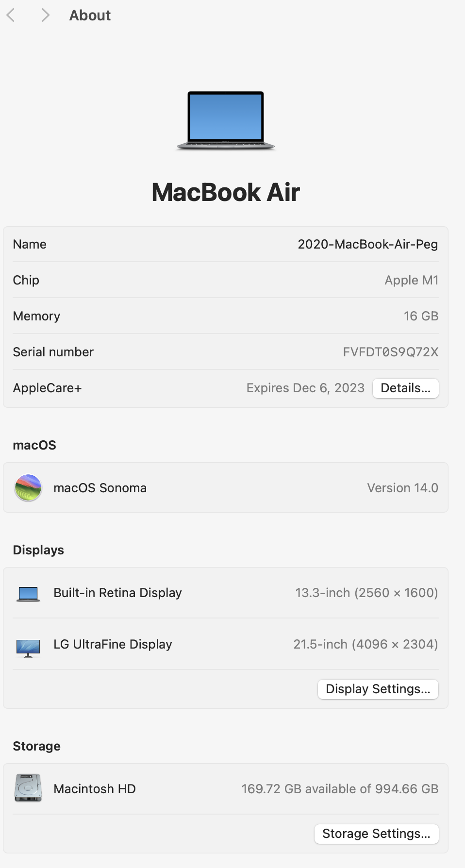
Task: Open AppleCare+ Details
Action: [406, 388]
